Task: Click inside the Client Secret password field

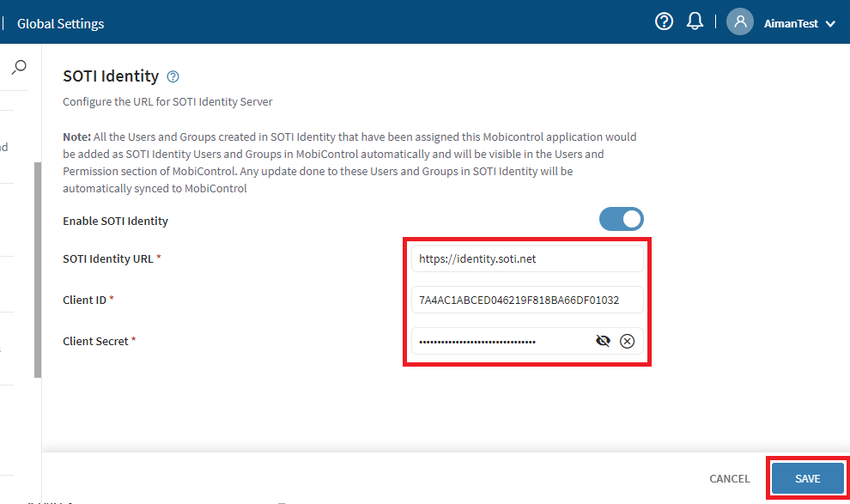Action: [498, 341]
